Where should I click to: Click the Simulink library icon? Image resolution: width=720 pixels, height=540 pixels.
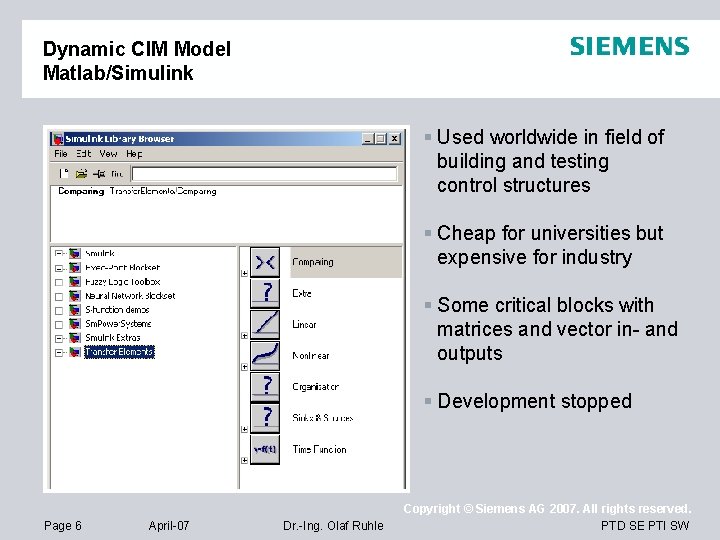(x=75, y=253)
